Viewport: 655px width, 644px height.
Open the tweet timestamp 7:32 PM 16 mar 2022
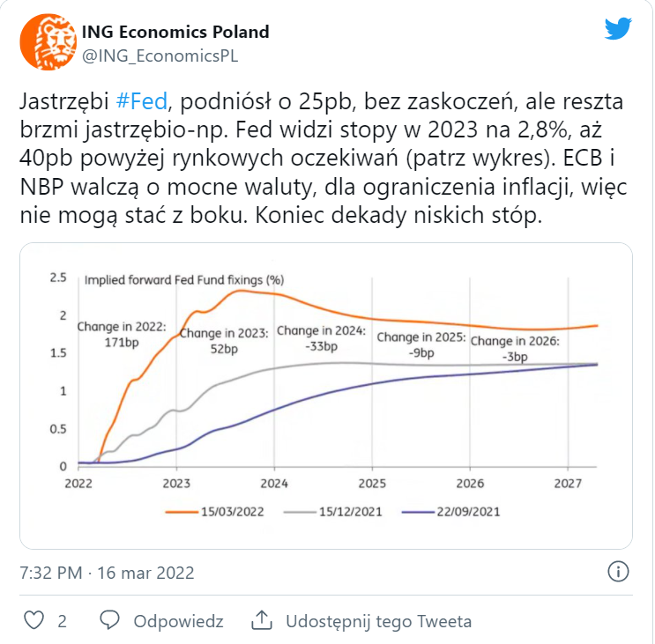[x=107, y=573]
